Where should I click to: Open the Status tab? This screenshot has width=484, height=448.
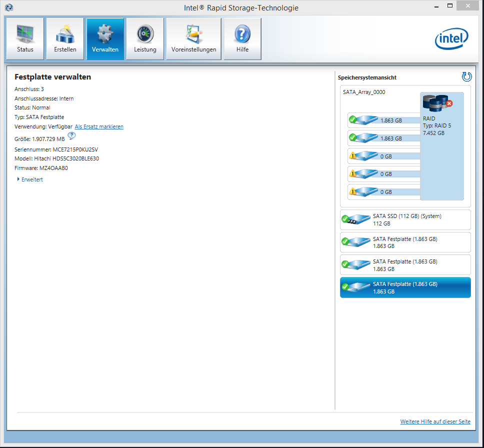click(x=25, y=39)
